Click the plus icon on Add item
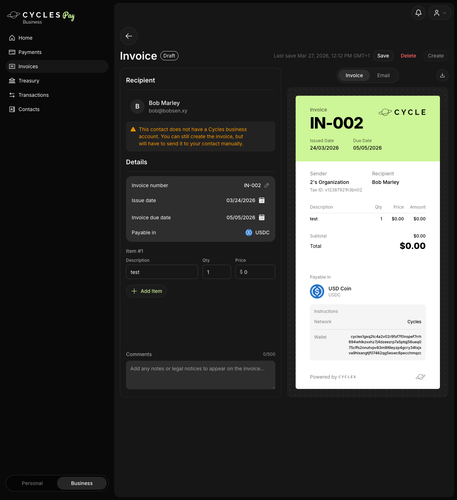 [134, 291]
